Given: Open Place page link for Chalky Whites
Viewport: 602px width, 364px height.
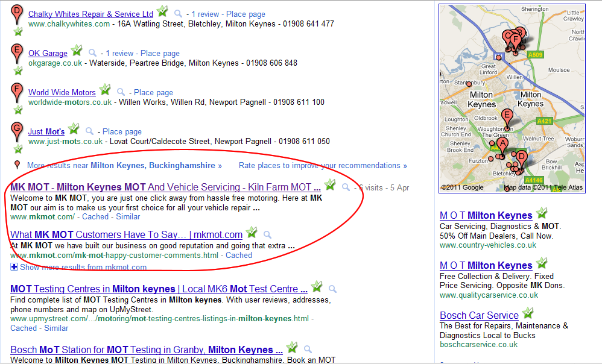Looking at the screenshot, I should (x=246, y=14).
